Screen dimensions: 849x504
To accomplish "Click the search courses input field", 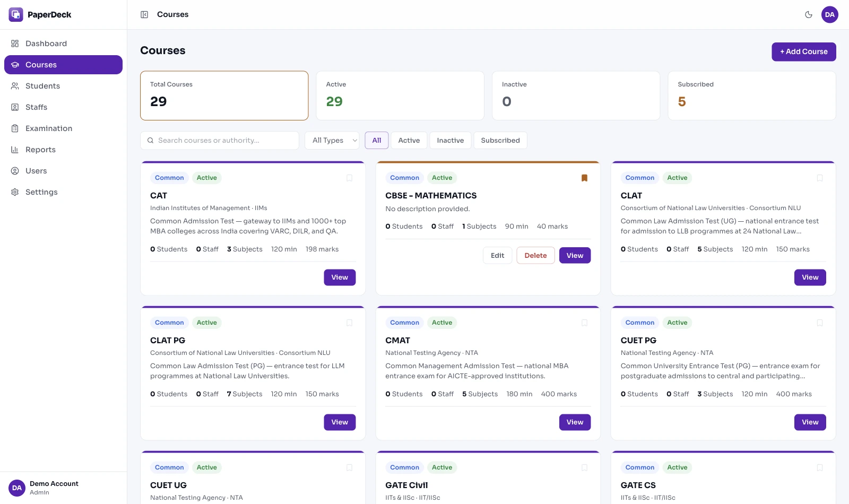I will [x=220, y=141].
